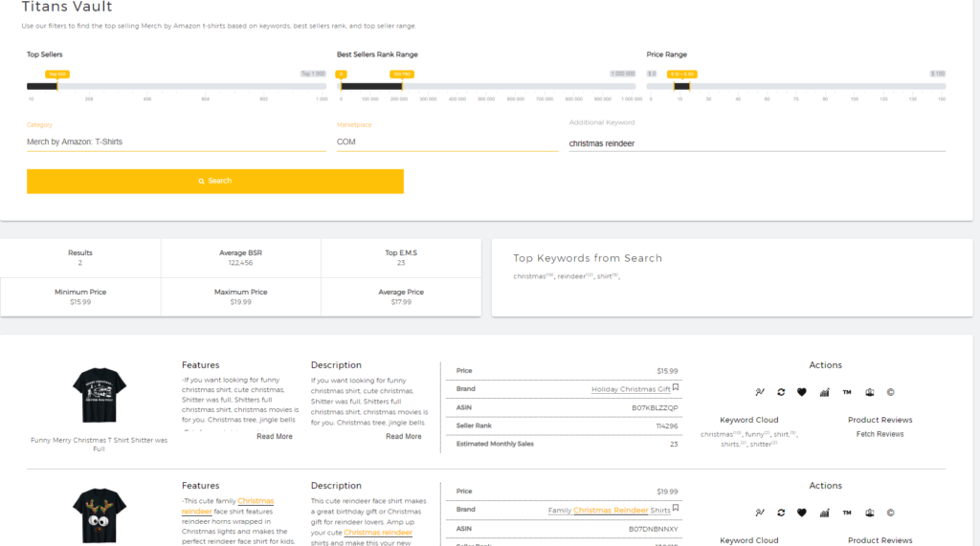Click podium icon for reindeer face shirt
The image size is (980, 546).
(x=869, y=513)
